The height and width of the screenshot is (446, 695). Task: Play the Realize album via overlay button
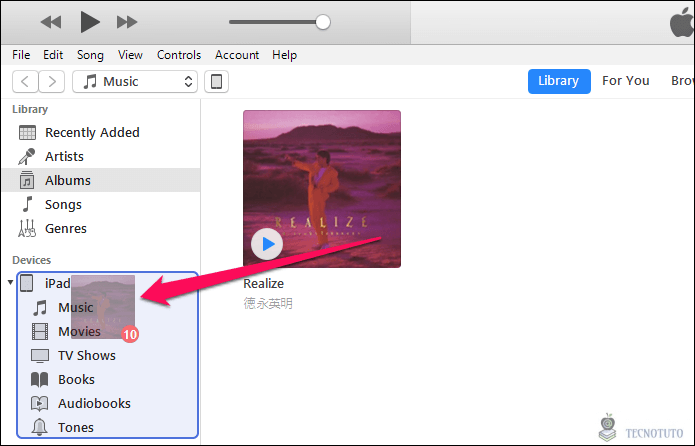[x=267, y=244]
